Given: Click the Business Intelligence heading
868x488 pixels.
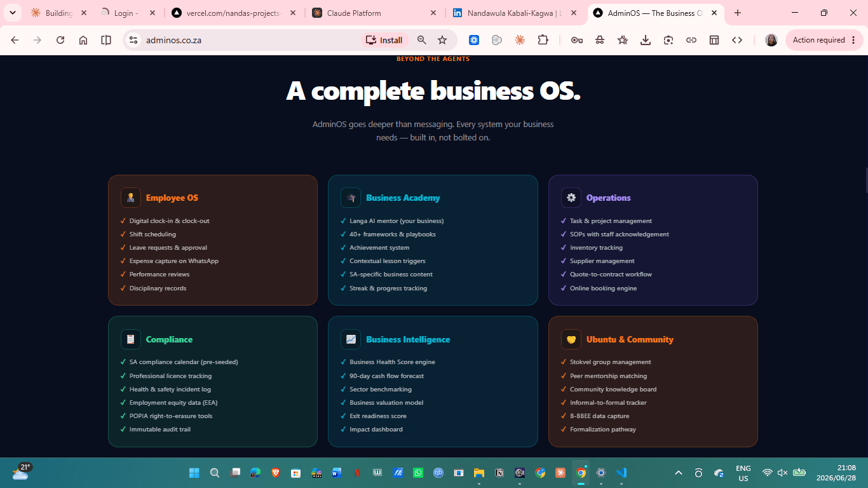Looking at the screenshot, I should [408, 339].
